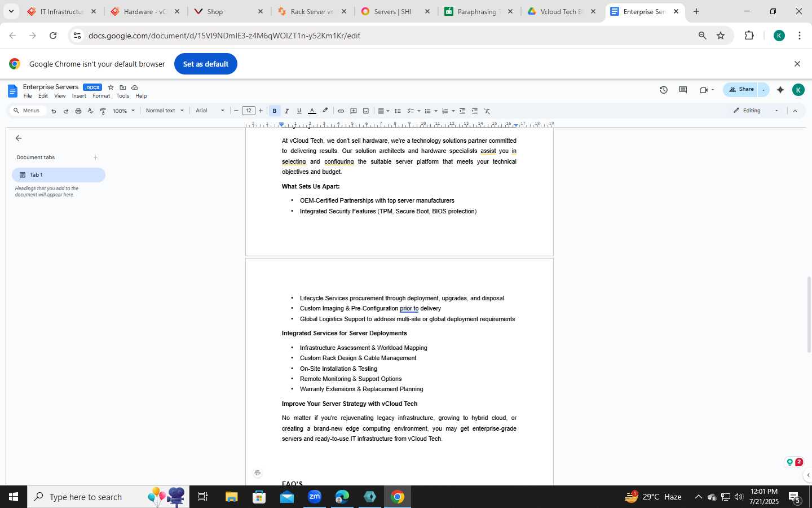Clear formatting from selected text
812x508 pixels.
[x=487, y=111]
